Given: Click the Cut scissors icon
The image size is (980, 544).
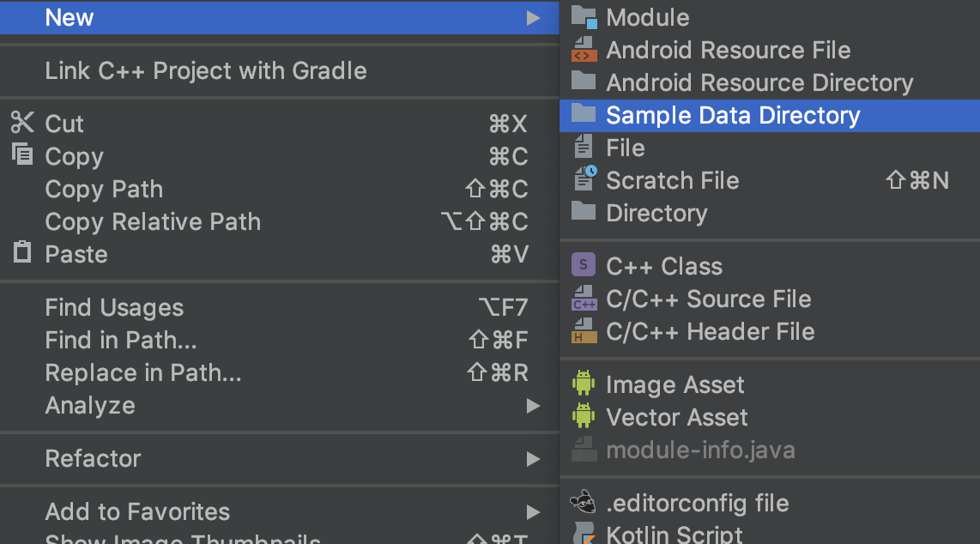Looking at the screenshot, I should coord(22,123).
